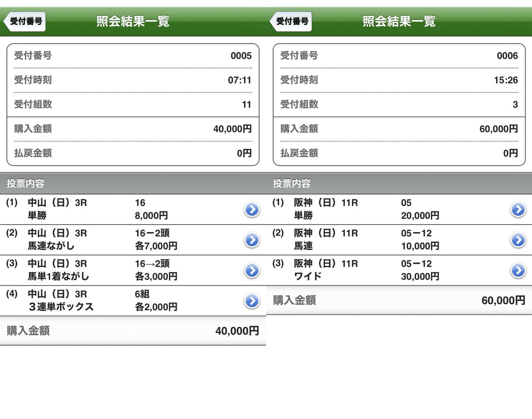This screenshot has width=532, height=419.
Task: Select the 3連単ボックス bet type text
Action: 61,307
